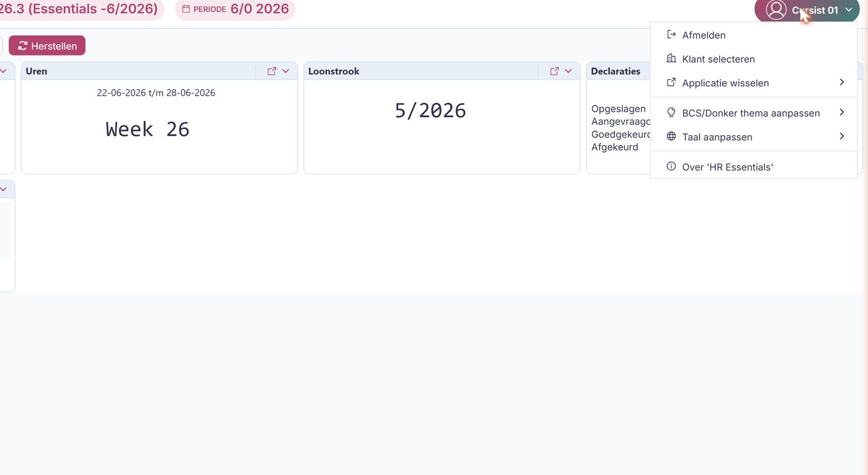
Task: Click the Periode 6/0 2026 badge
Action: (235, 9)
